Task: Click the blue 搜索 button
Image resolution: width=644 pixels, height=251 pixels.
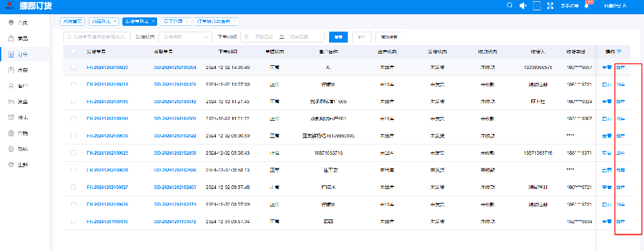Action: (339, 37)
